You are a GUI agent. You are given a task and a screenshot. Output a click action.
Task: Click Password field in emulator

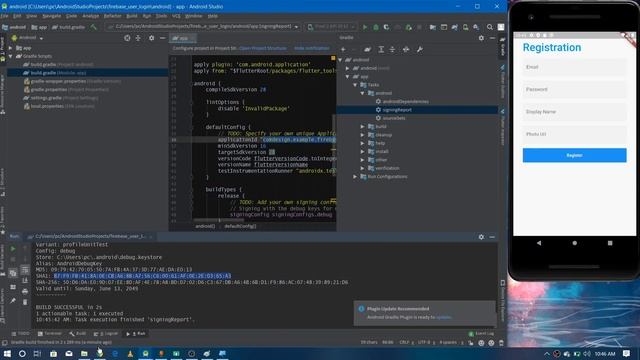click(574, 89)
